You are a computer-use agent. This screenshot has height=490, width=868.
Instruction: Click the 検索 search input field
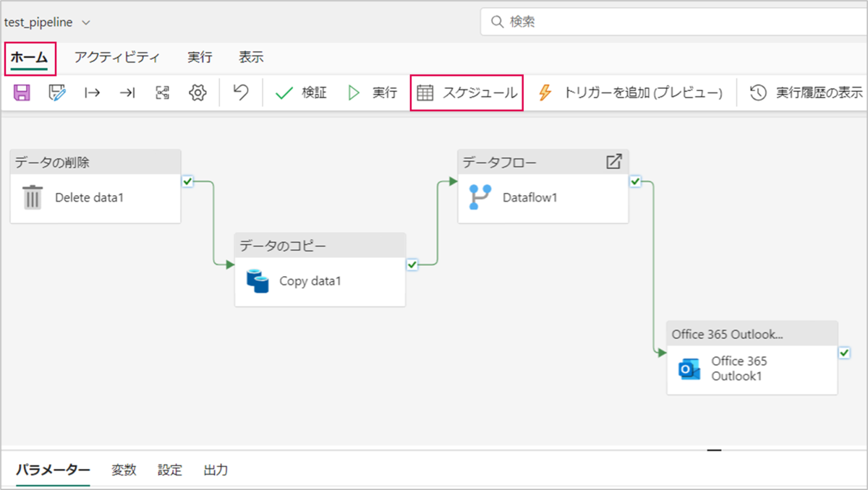pos(673,22)
